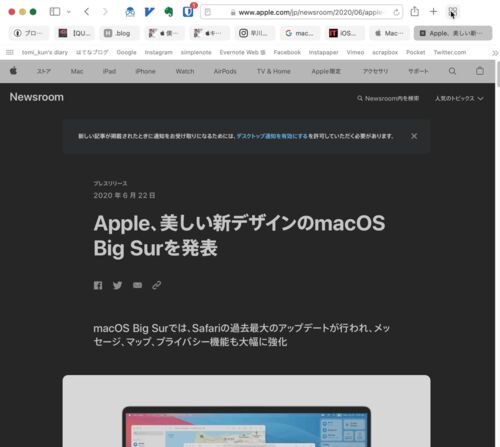Click the Newsroom heading link
The width and height of the screenshot is (500, 447).
(36, 97)
